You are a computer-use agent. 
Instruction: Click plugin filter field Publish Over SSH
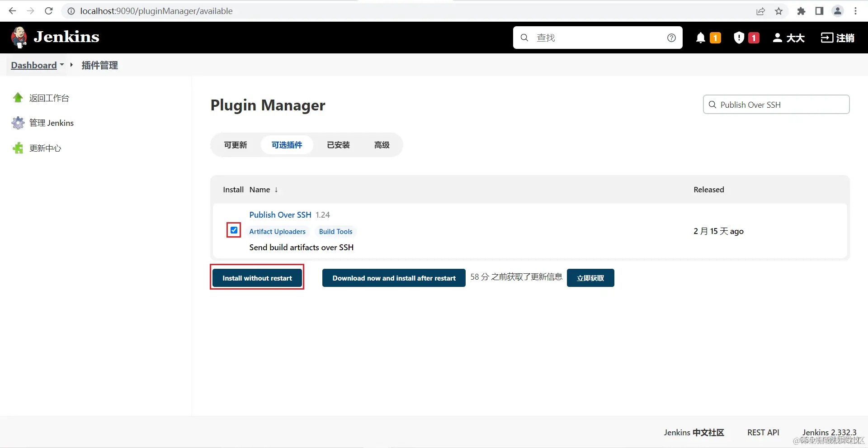[x=776, y=105]
